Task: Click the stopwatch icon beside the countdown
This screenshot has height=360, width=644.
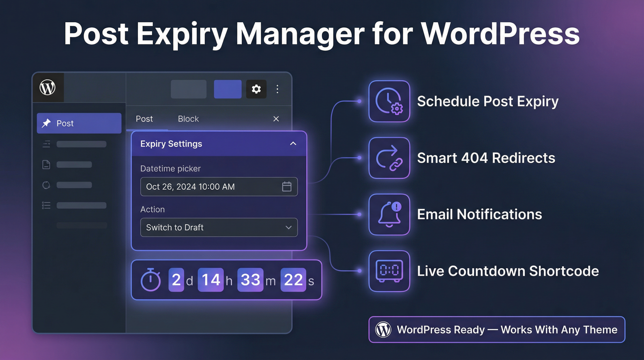Action: pyautogui.click(x=151, y=280)
